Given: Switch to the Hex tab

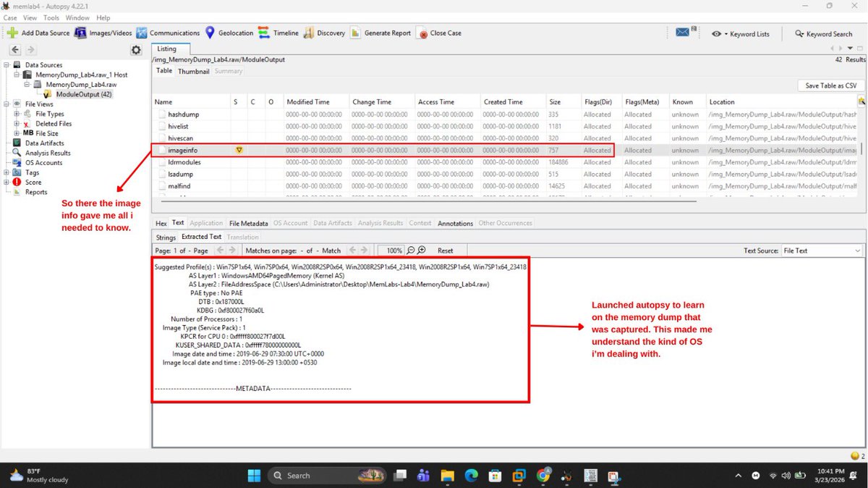Looking at the screenshot, I should click(161, 223).
